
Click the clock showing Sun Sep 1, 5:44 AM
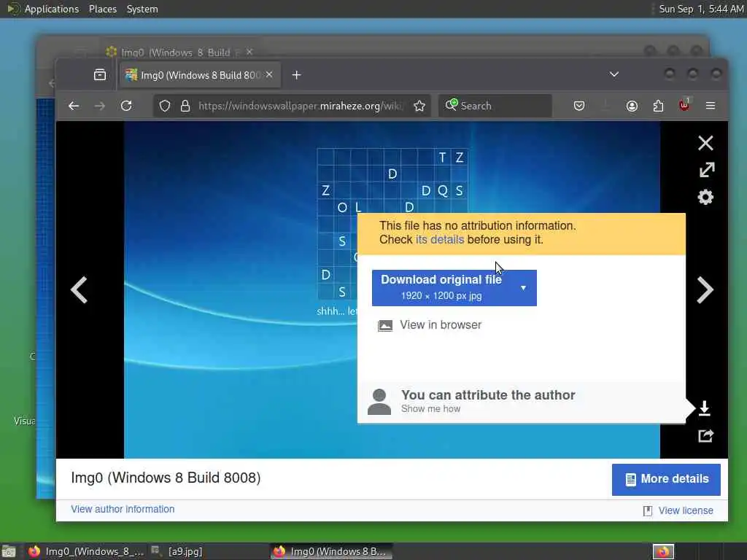pos(701,9)
